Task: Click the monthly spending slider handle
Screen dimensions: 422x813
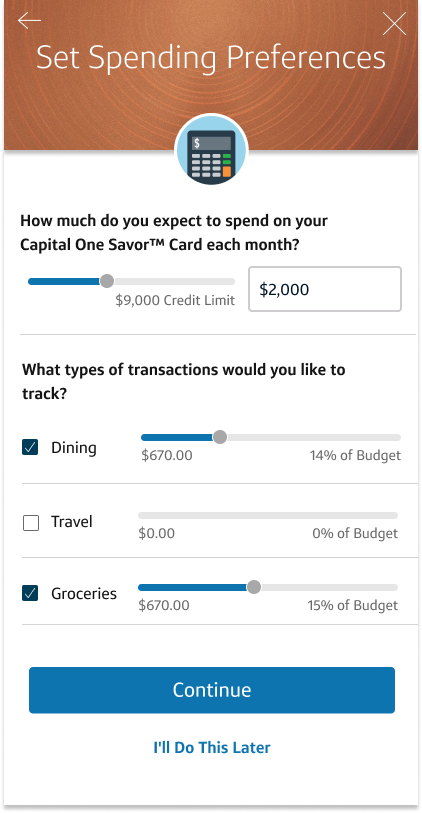Action: (107, 281)
